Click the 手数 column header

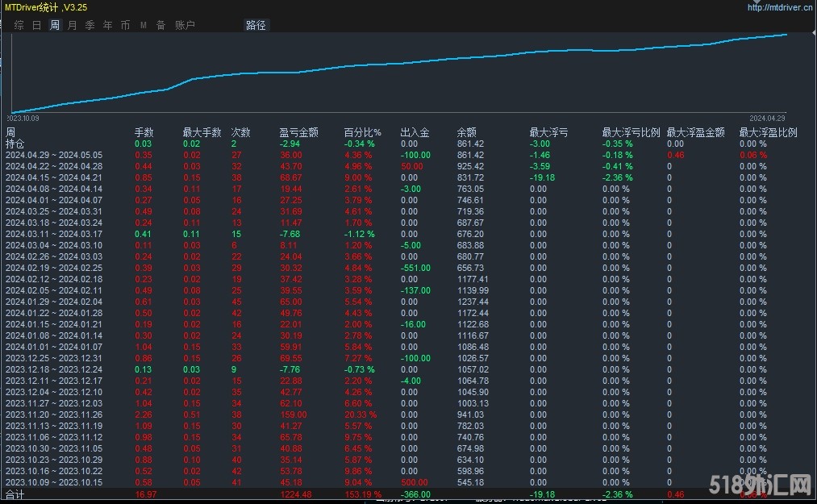(144, 132)
